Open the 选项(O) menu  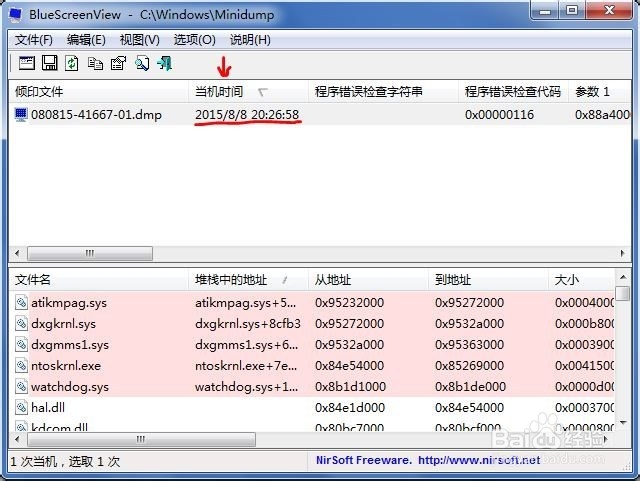coord(194,40)
